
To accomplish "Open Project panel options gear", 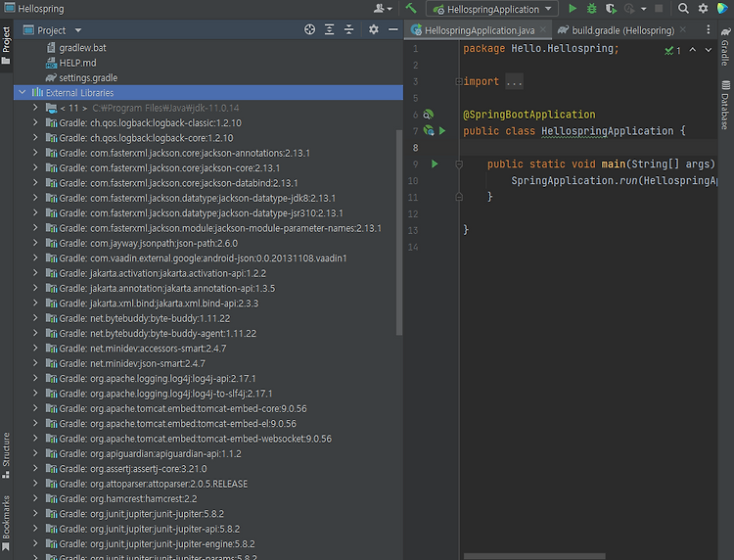I will click(373, 30).
